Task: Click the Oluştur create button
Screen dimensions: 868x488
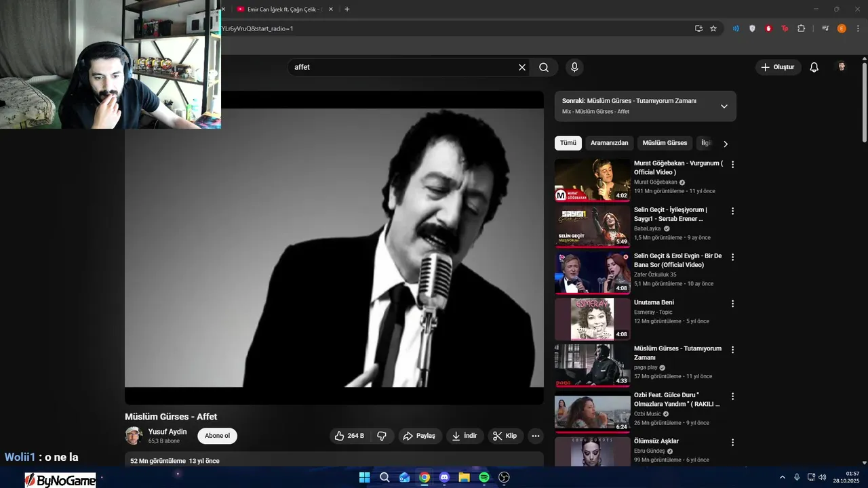Action: pyautogui.click(x=778, y=67)
